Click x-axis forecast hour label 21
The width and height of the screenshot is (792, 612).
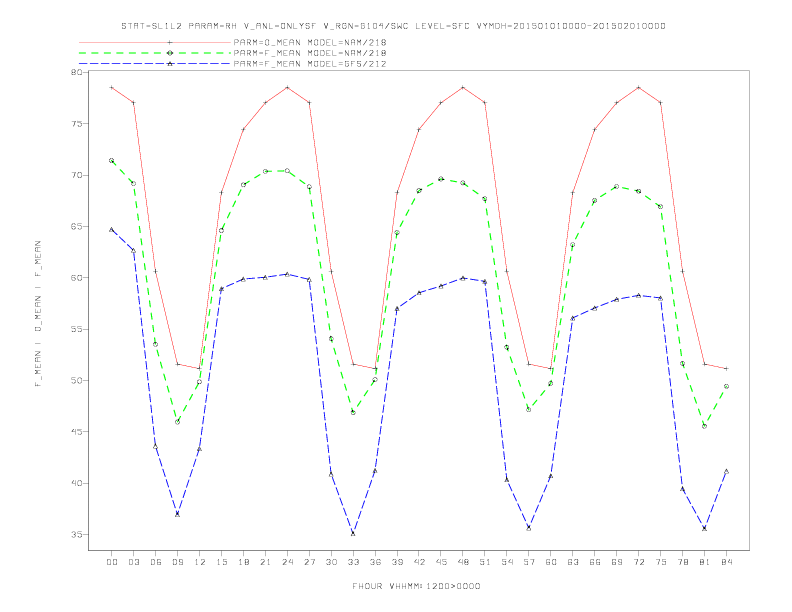pos(265,562)
